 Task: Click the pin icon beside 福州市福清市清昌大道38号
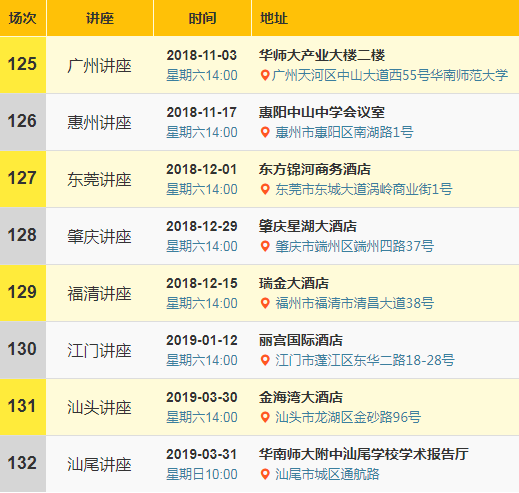click(x=265, y=303)
